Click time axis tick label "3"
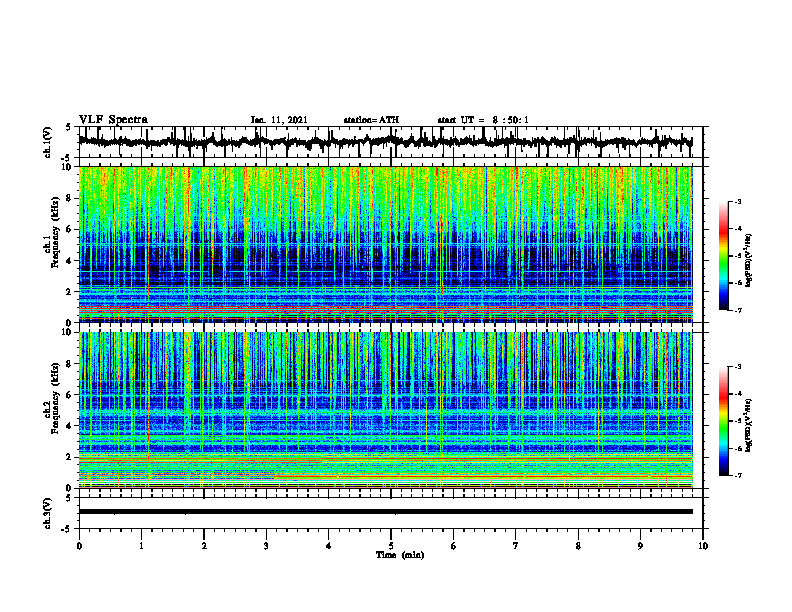Viewport: 792px width, 612px height. click(x=266, y=546)
